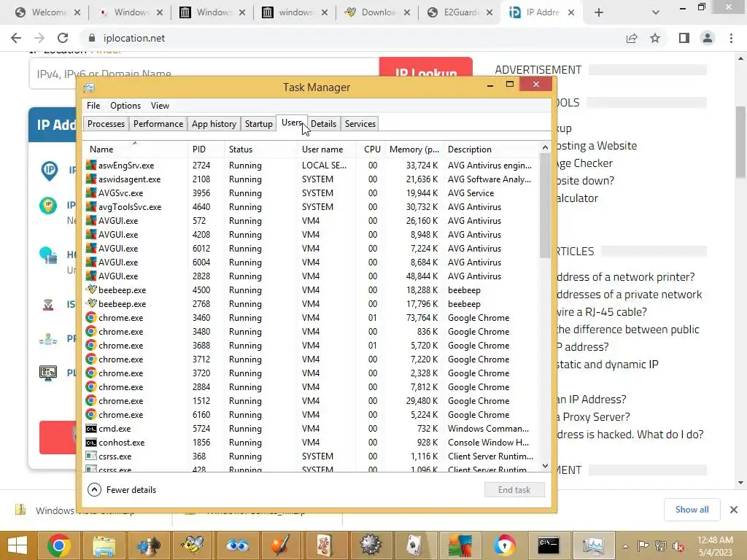
Task: Click the Task Manager list scrollbar thumb
Action: point(545,206)
